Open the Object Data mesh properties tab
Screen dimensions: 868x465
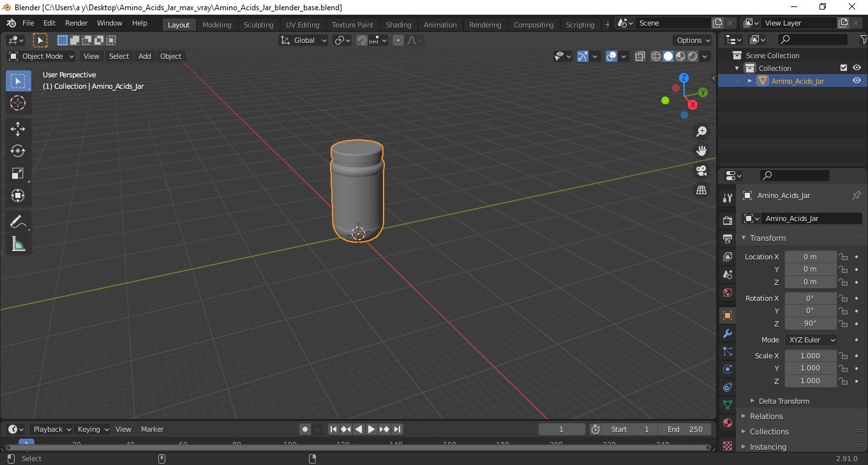click(x=728, y=405)
